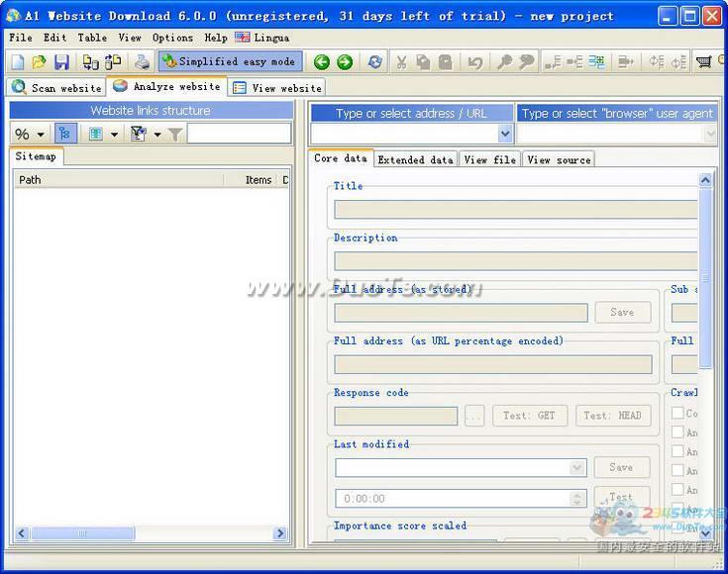
Task: Open the File menu
Action: [21, 38]
